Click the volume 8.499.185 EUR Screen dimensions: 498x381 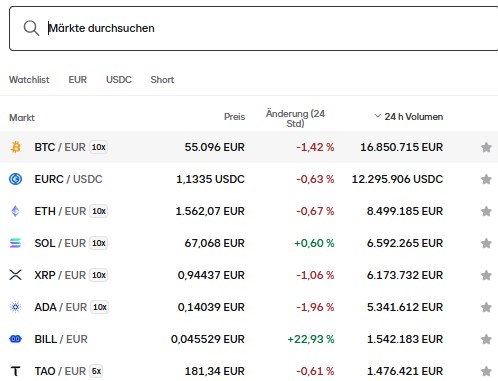click(405, 211)
